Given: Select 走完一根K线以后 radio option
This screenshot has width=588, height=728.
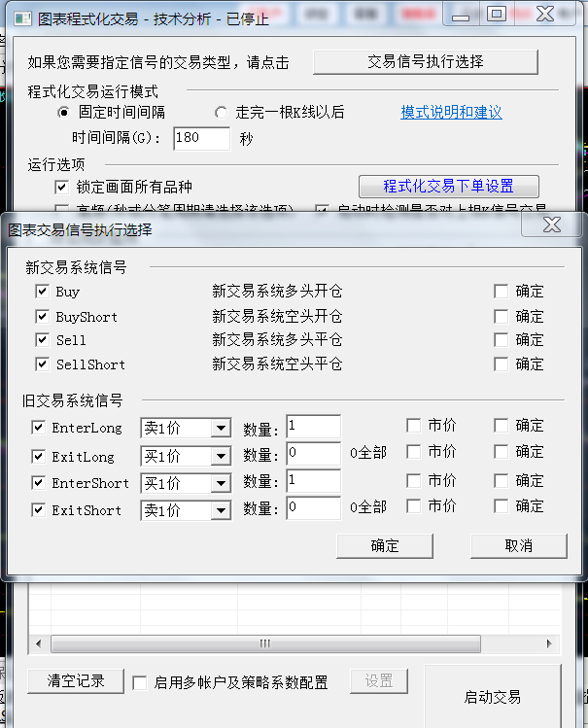Looking at the screenshot, I should 221,113.
